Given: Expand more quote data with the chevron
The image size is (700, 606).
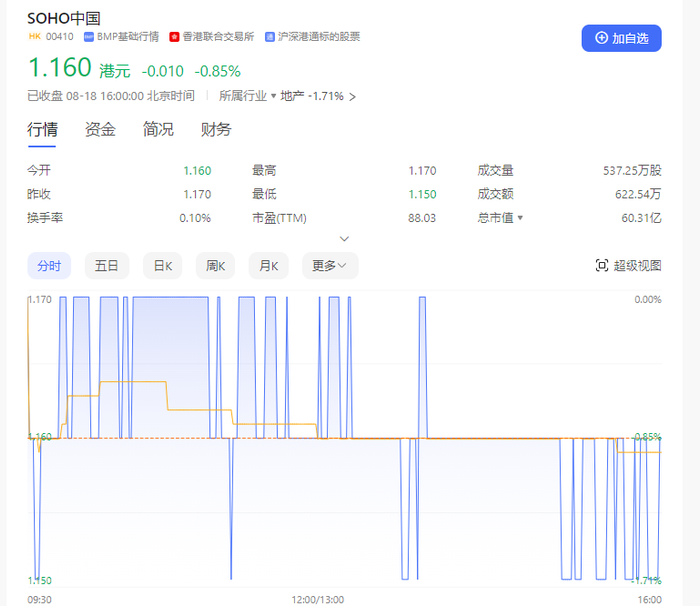Looking at the screenshot, I should 344,239.
